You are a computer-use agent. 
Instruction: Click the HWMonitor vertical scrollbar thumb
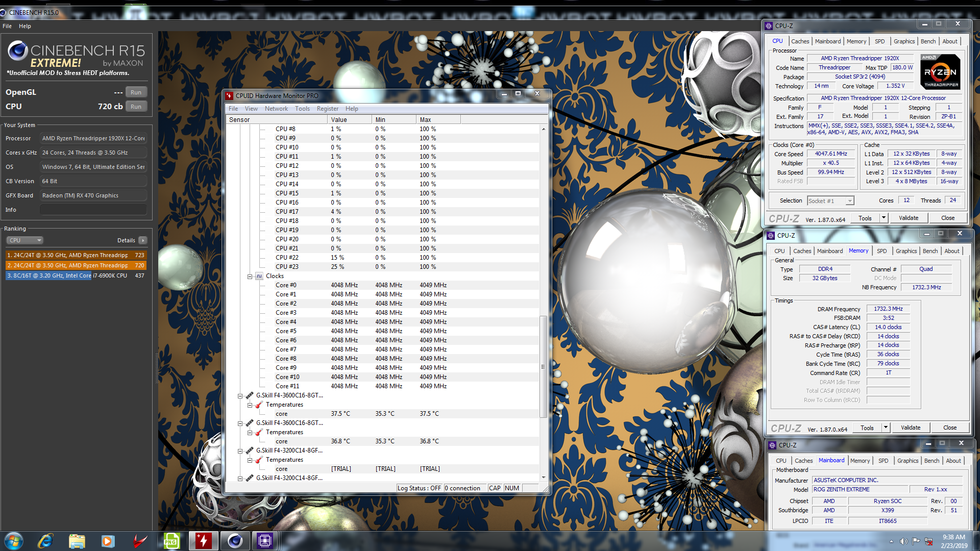(543, 366)
